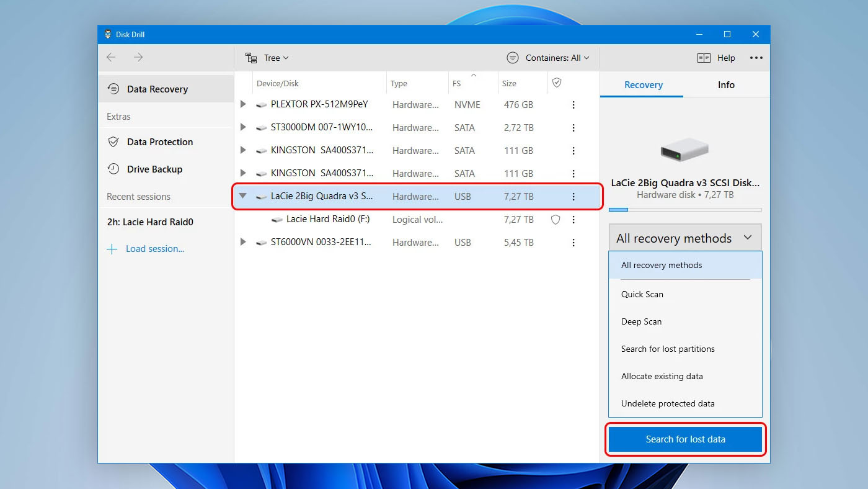The height and width of the screenshot is (489, 868).
Task: Click the drive icon of ST6000VN 0033-2EE11
Action: tap(262, 243)
